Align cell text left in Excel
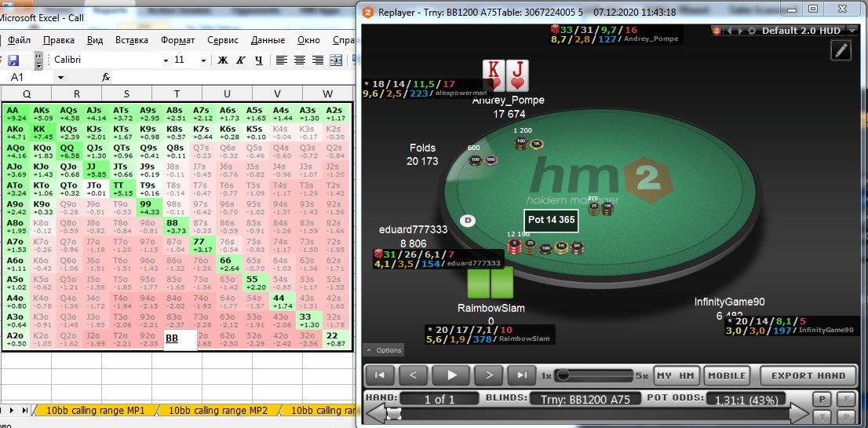868x428 pixels. coord(282,60)
